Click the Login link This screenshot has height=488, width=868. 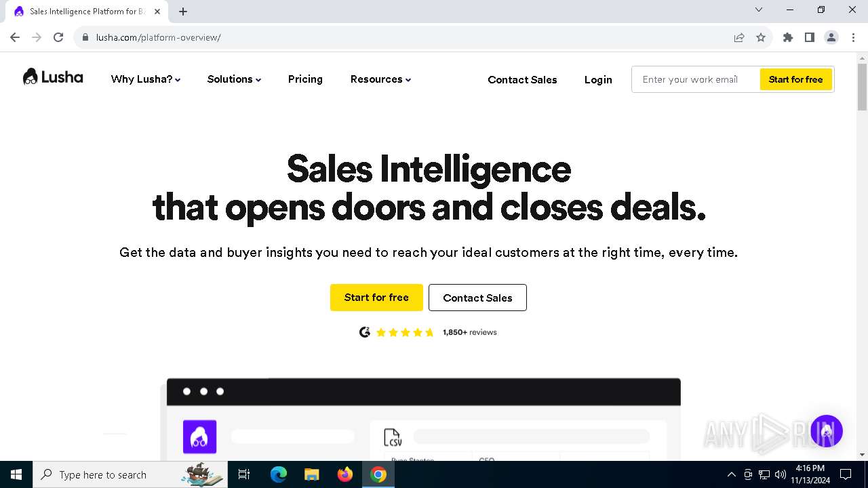click(598, 80)
